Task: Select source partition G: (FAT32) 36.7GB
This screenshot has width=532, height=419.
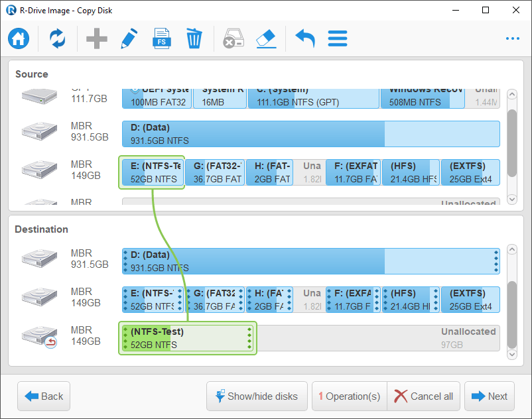Action: tap(215, 172)
